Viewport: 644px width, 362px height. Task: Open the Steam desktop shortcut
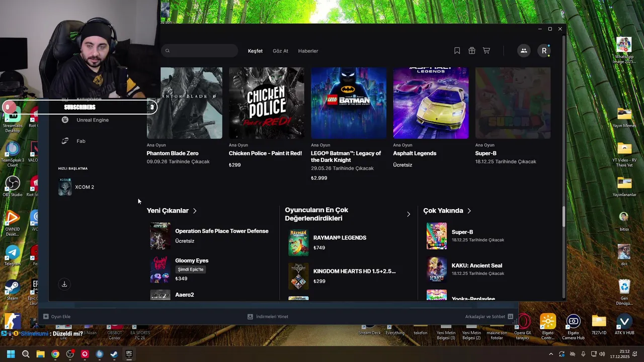(x=12, y=290)
